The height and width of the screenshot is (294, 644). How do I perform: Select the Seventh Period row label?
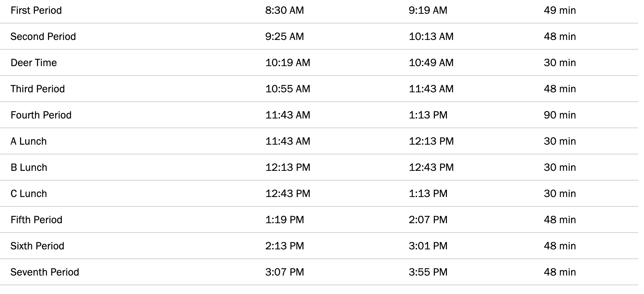coord(45,272)
